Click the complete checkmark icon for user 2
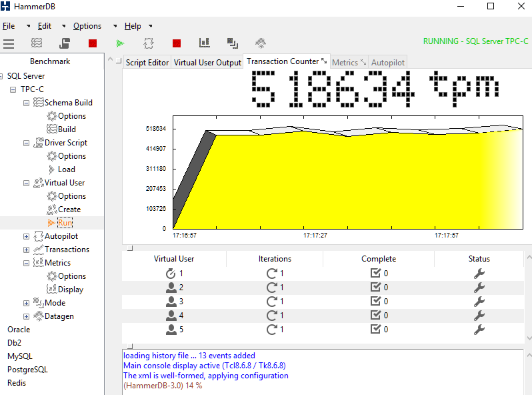This screenshot has width=532, height=395. (x=375, y=288)
